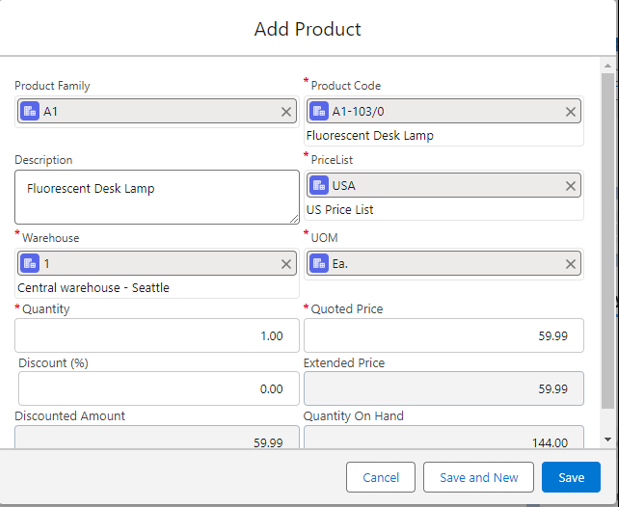Click the PriceList USA record icon
This screenshot has height=507, width=619.
pos(319,186)
